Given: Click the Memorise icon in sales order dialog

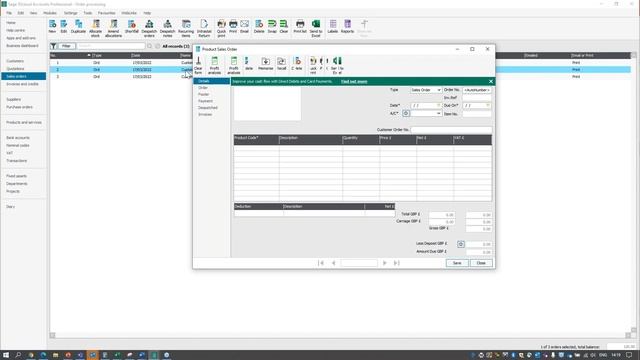Looking at the screenshot, I should (x=265, y=64).
